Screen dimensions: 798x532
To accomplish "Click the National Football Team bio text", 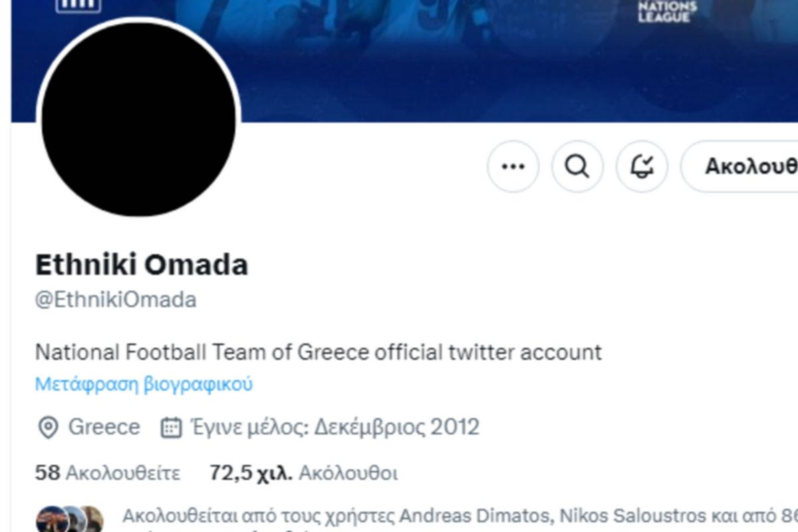I will [318, 352].
